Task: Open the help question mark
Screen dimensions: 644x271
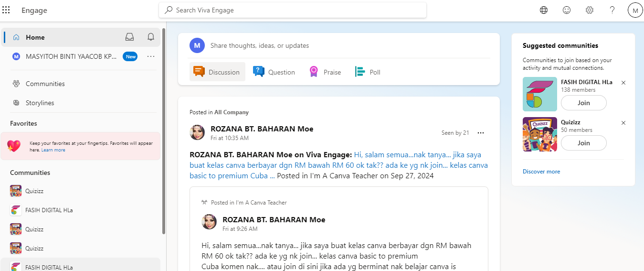Action: coord(612,10)
